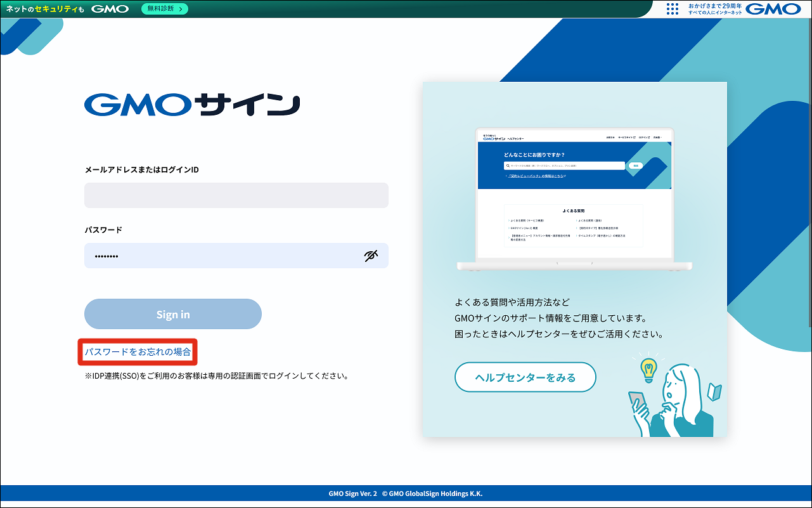Click the GMO logo in the top-left banner
Screen dimensions: 812x508
110,9
